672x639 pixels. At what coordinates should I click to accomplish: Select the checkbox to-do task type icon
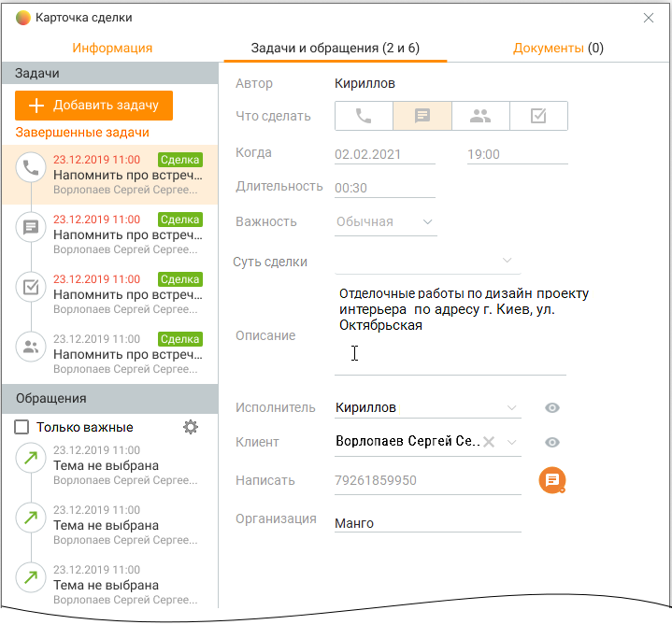pos(538,116)
